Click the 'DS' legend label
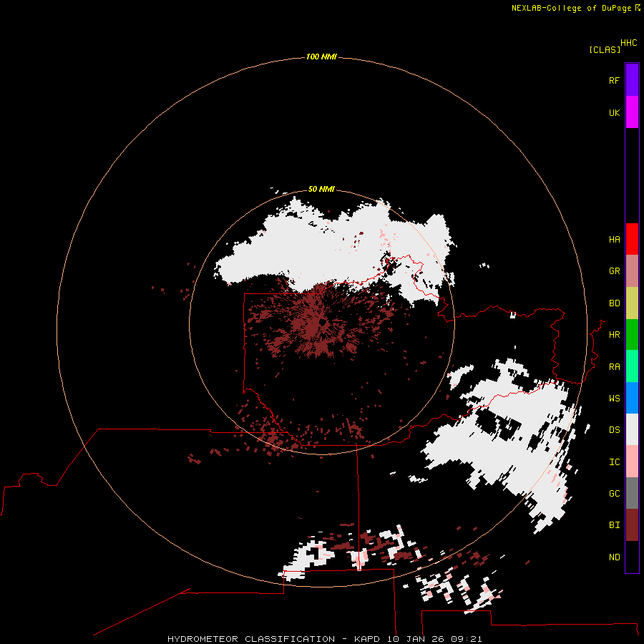Image resolution: width=644 pixels, height=644 pixels. pos(614,430)
